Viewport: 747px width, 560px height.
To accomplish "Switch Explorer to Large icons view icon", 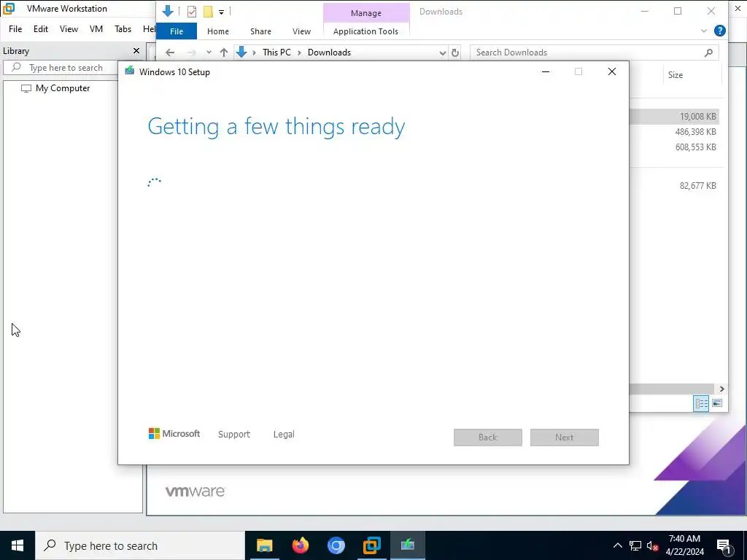I will click(x=717, y=403).
